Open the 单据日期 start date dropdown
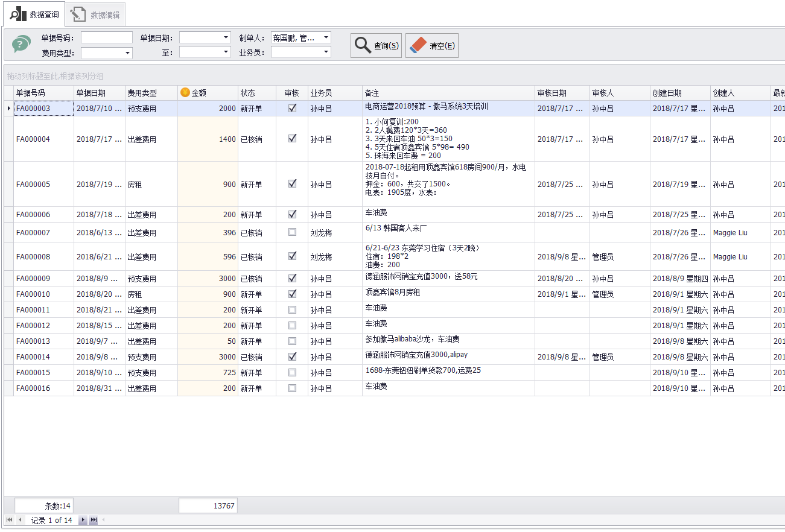This screenshot has height=532, width=785. pos(226,37)
